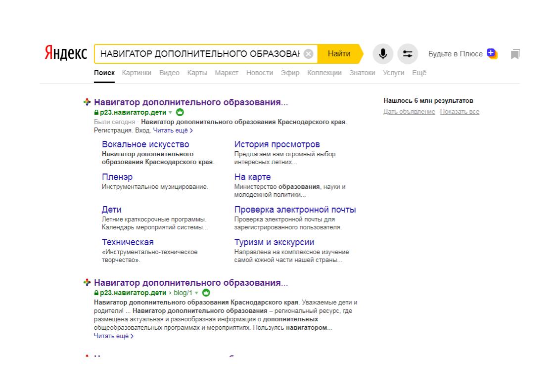Open the На карте sitelink

point(253,177)
